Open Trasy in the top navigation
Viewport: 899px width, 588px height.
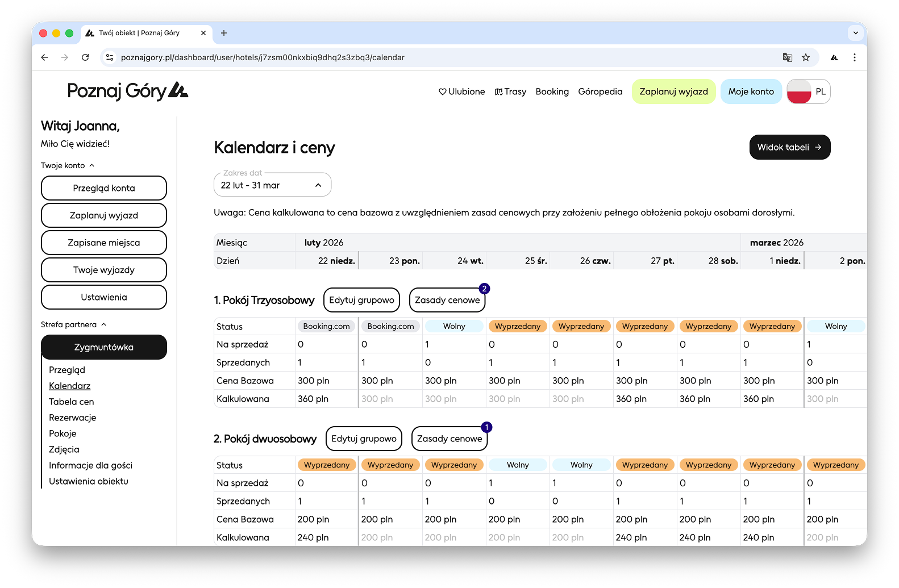pyautogui.click(x=510, y=91)
